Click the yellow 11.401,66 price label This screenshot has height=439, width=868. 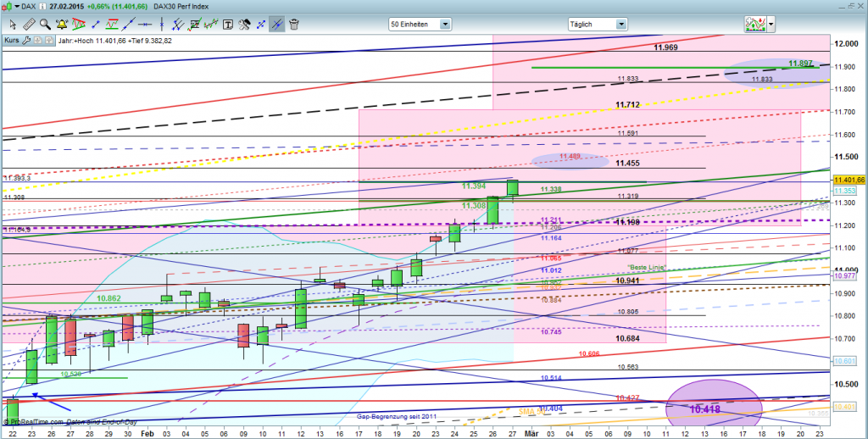tap(849, 180)
